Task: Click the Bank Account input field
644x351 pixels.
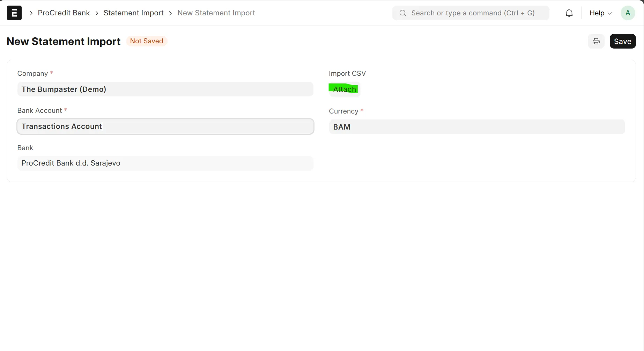Action: (x=165, y=126)
